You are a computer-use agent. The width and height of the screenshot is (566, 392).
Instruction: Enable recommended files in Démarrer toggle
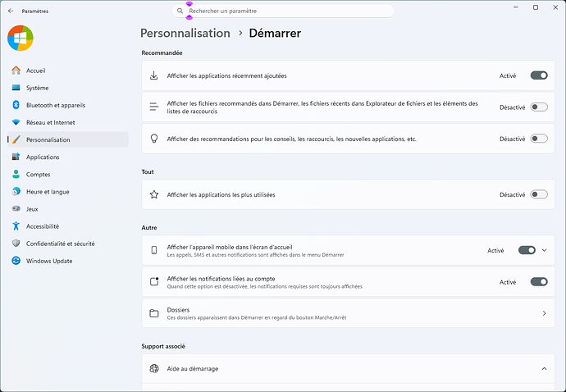[539, 107]
